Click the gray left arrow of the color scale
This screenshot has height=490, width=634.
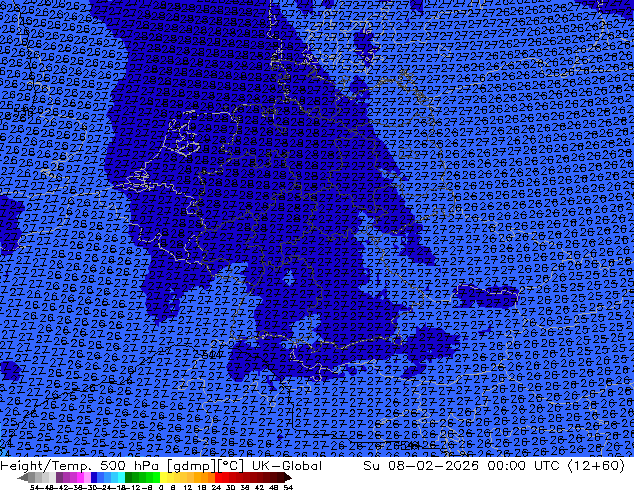click(23, 477)
